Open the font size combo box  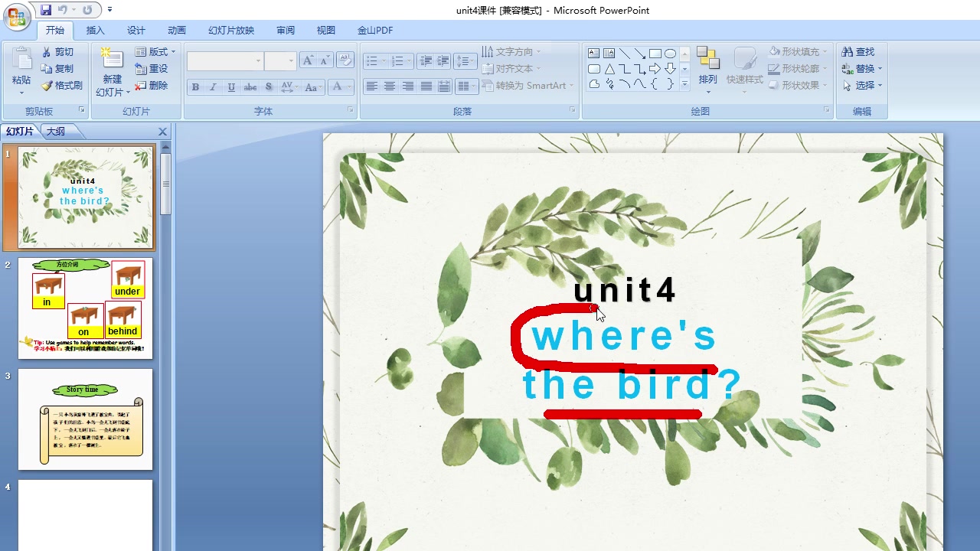tap(279, 61)
